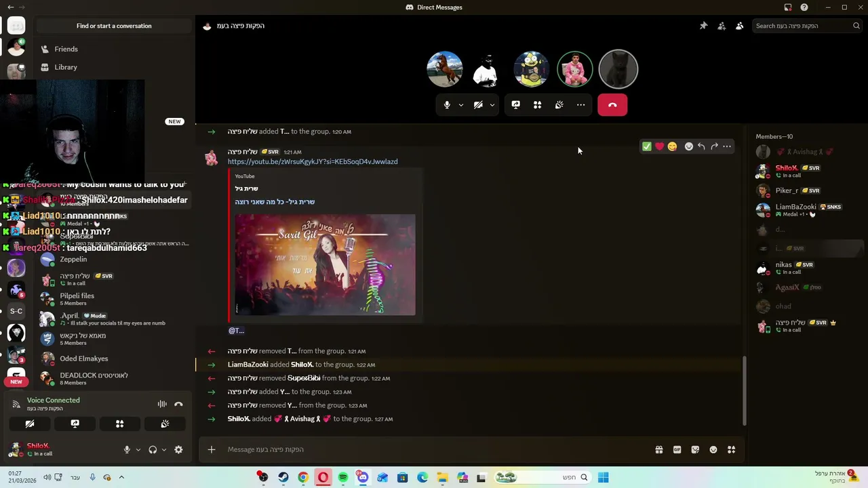Open apps launcher in message bar
The width and height of the screenshot is (868, 488).
[732, 449]
